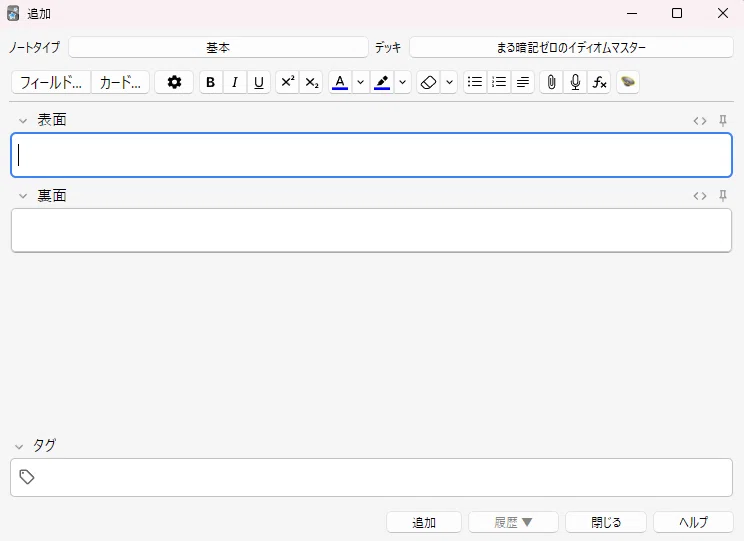Open editor options gear icon
Screen dimensions: 744x541
coord(174,83)
